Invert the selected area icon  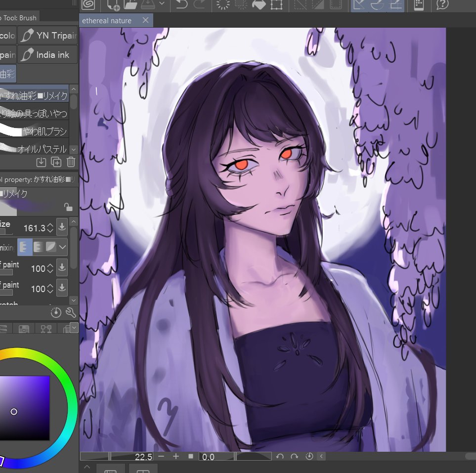click(318, 4)
